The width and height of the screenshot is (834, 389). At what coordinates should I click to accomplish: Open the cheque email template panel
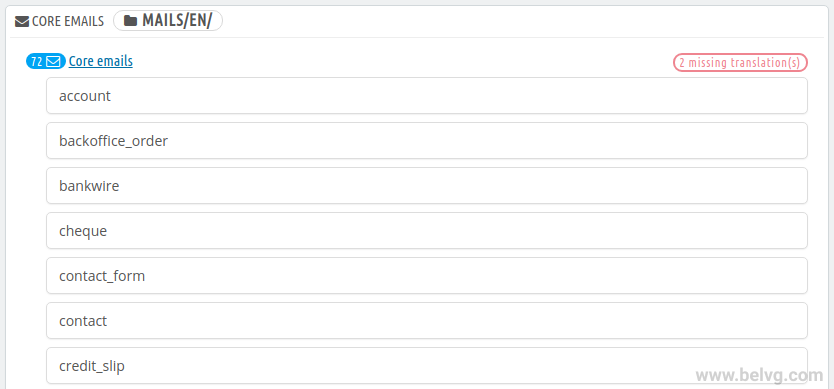pos(427,231)
